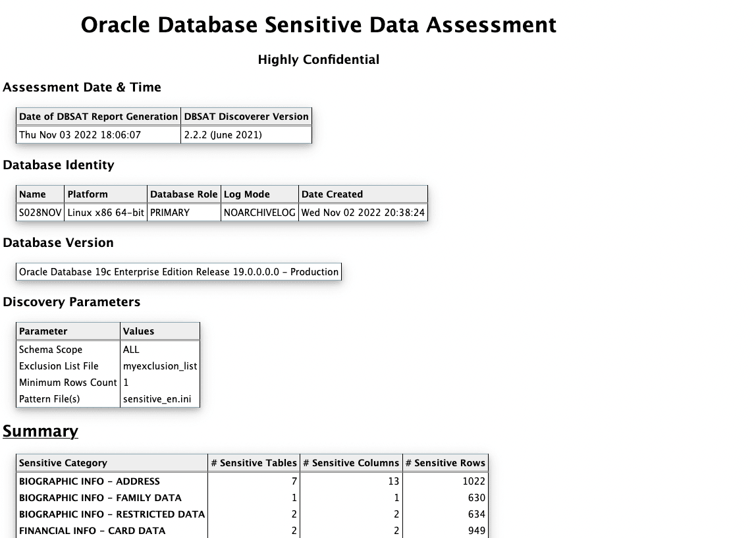This screenshot has width=756, height=538.
Task: Click the Date Created column header
Action: [332, 194]
